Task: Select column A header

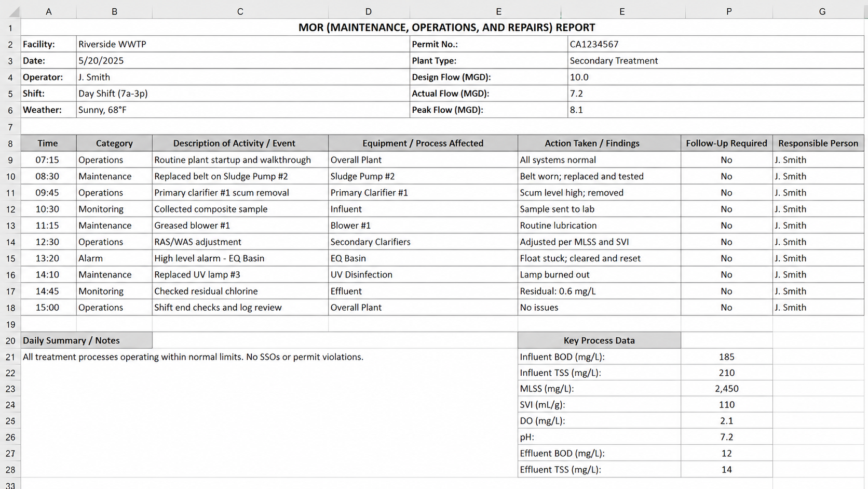Action: [x=48, y=11]
